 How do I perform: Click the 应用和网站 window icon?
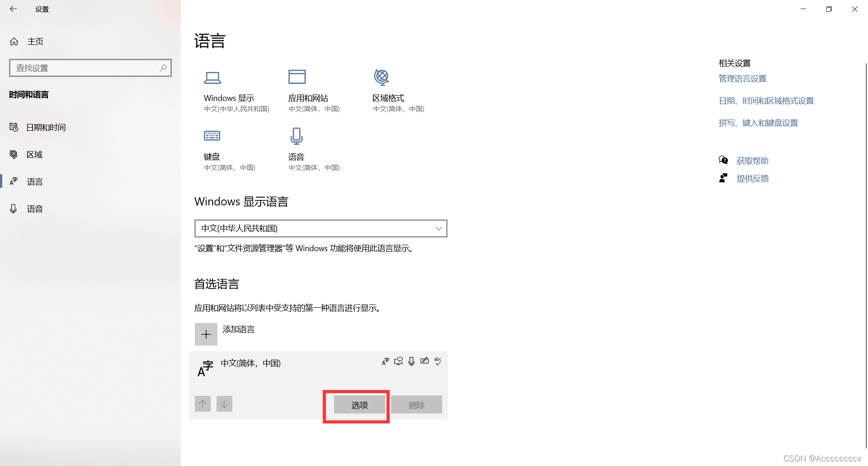point(297,77)
